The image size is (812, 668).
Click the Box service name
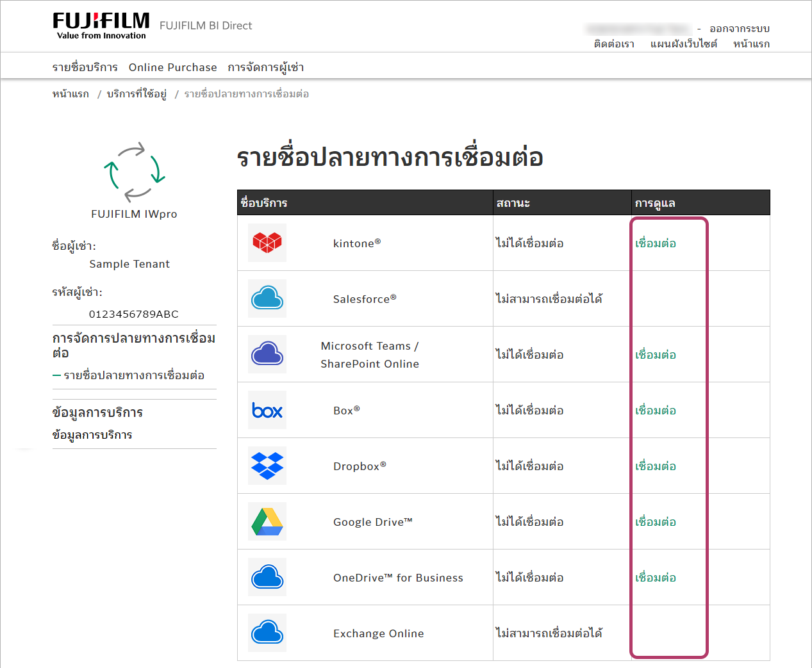pos(347,411)
